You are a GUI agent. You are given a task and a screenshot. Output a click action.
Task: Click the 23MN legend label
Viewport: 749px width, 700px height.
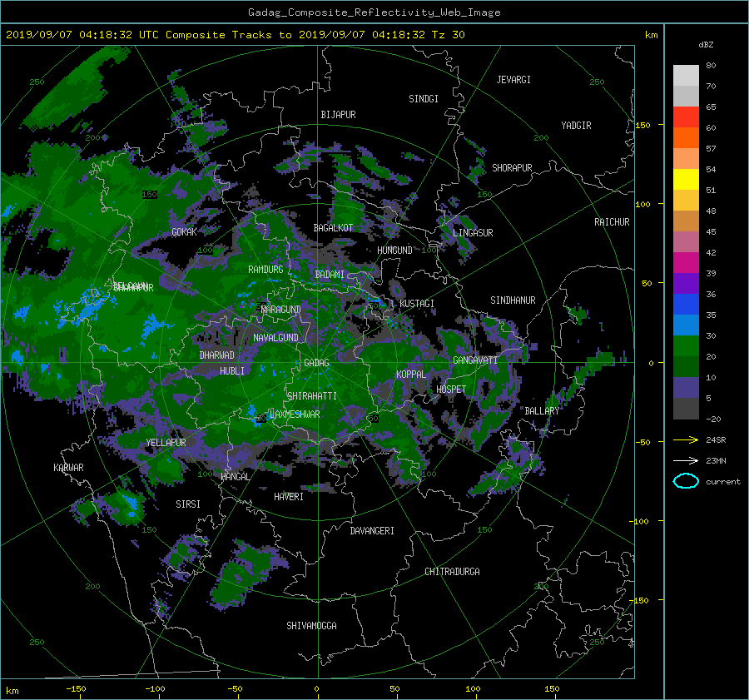click(x=716, y=461)
